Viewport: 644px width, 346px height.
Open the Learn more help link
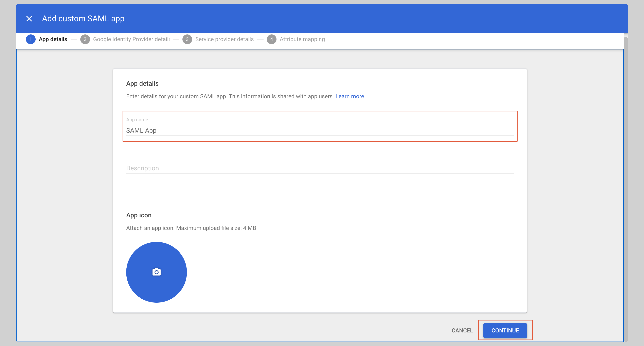350,96
